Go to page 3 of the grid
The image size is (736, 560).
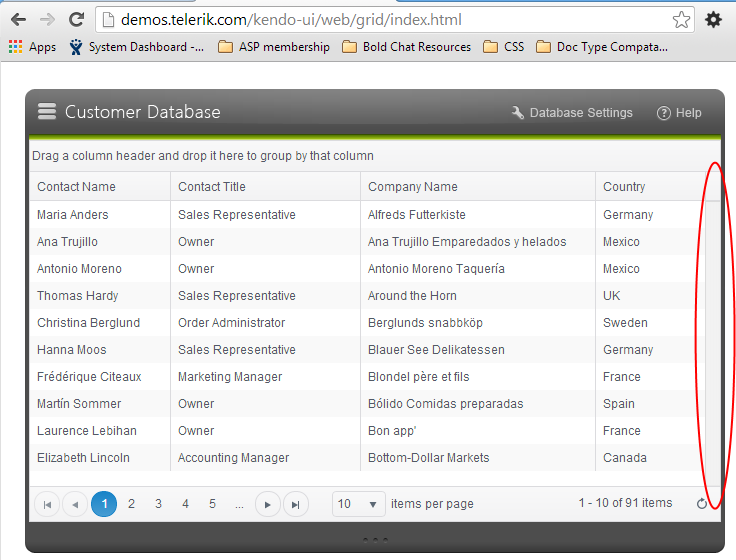(158, 504)
